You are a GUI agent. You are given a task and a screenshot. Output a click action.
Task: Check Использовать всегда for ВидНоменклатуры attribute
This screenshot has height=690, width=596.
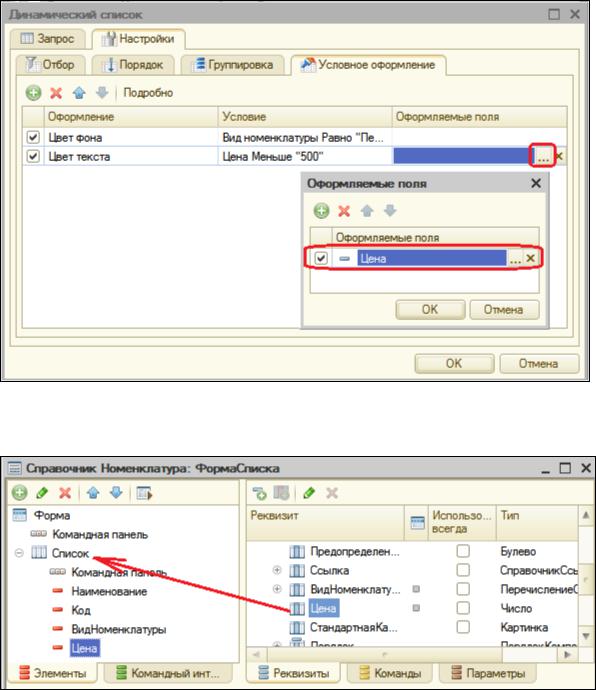tap(463, 589)
